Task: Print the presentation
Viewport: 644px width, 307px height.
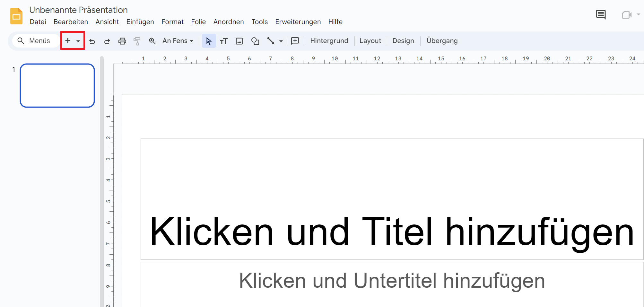Action: (122, 41)
